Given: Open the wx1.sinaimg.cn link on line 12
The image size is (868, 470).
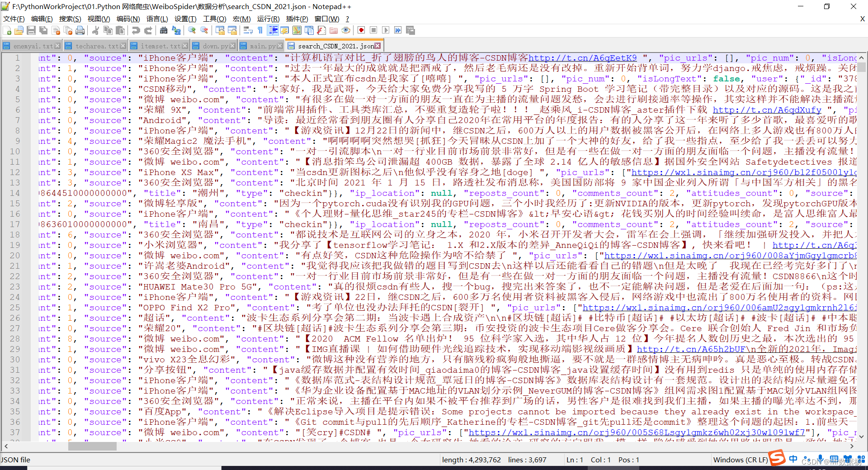Looking at the screenshot, I should pos(744,172).
